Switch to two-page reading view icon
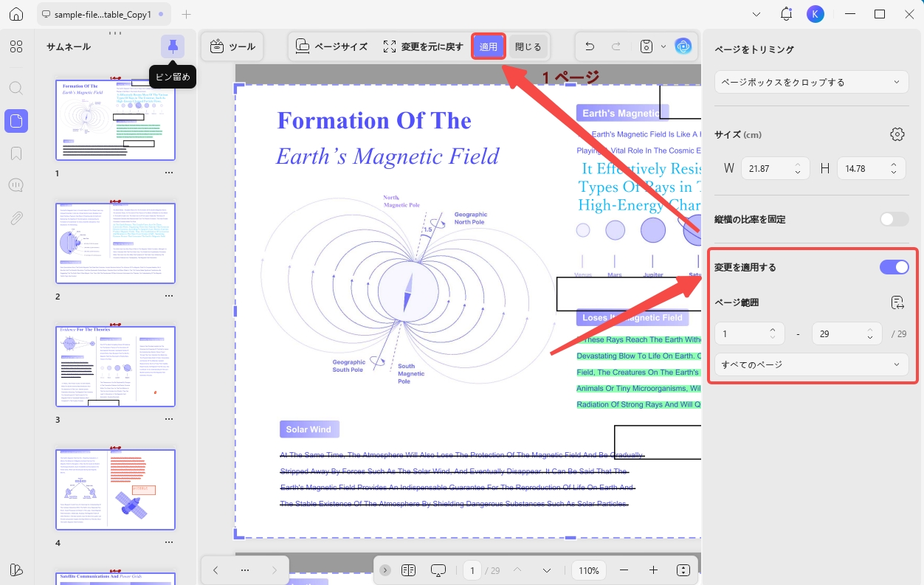 (x=409, y=570)
